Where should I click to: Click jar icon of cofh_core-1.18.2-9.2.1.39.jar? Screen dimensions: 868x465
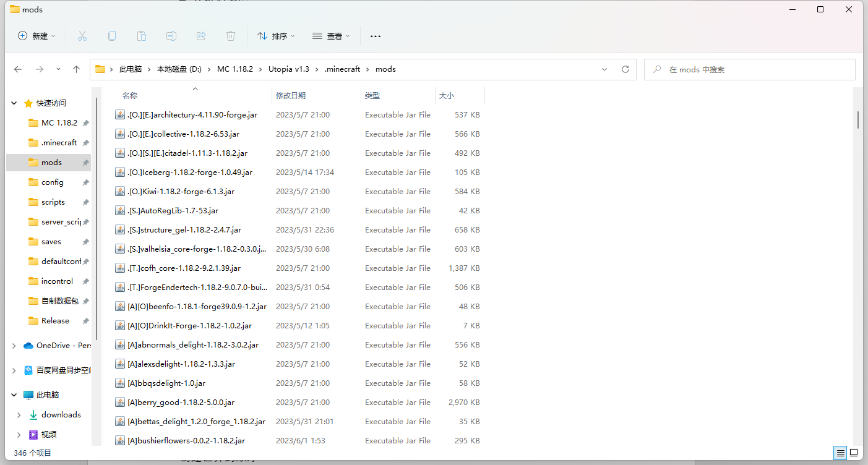pos(120,268)
